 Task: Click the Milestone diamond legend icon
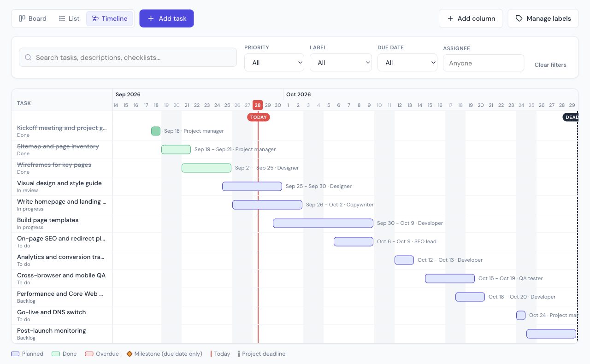[x=130, y=354]
